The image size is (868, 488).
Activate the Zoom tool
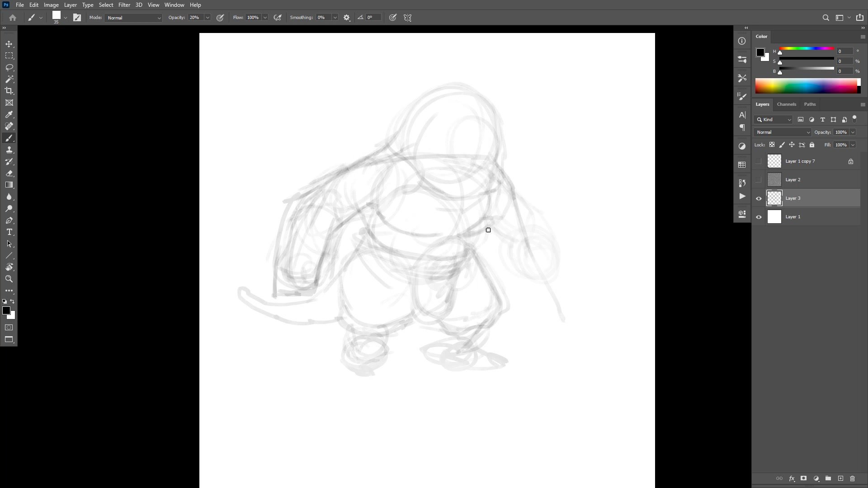point(9,279)
